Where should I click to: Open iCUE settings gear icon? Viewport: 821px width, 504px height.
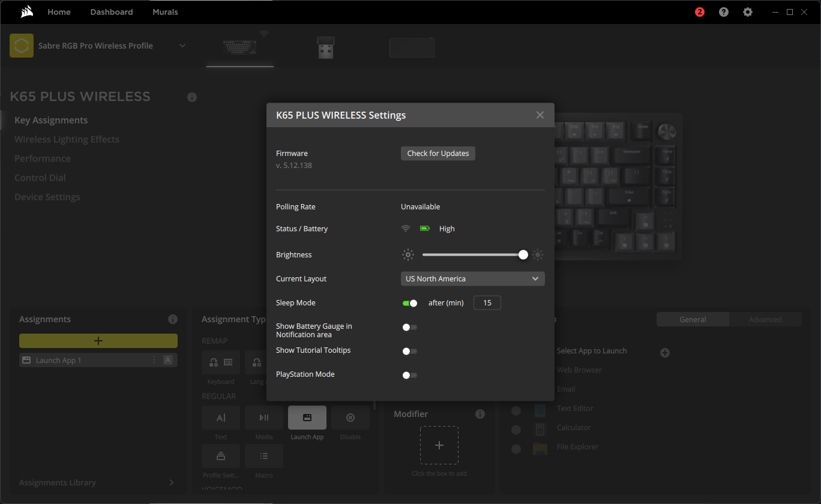pyautogui.click(x=747, y=12)
